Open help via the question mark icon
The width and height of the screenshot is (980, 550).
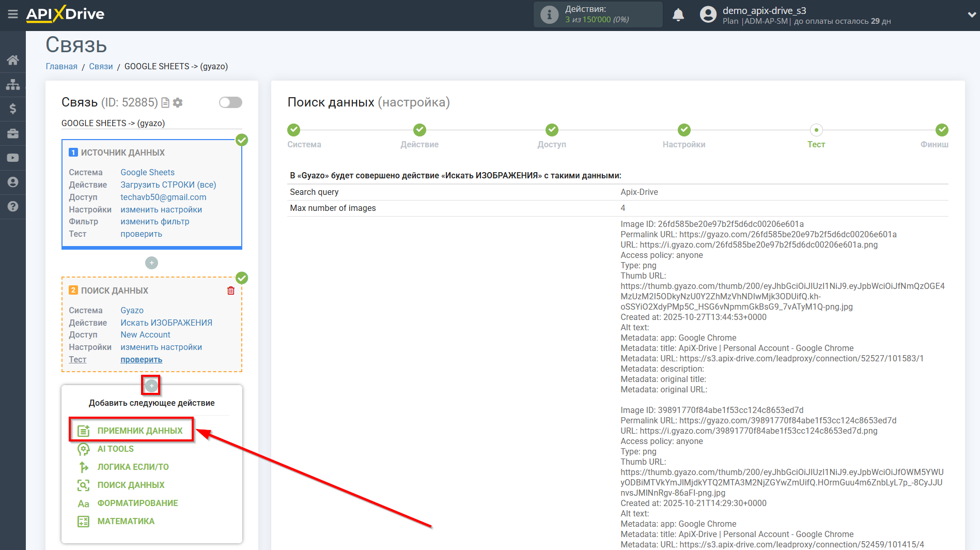[x=13, y=206]
